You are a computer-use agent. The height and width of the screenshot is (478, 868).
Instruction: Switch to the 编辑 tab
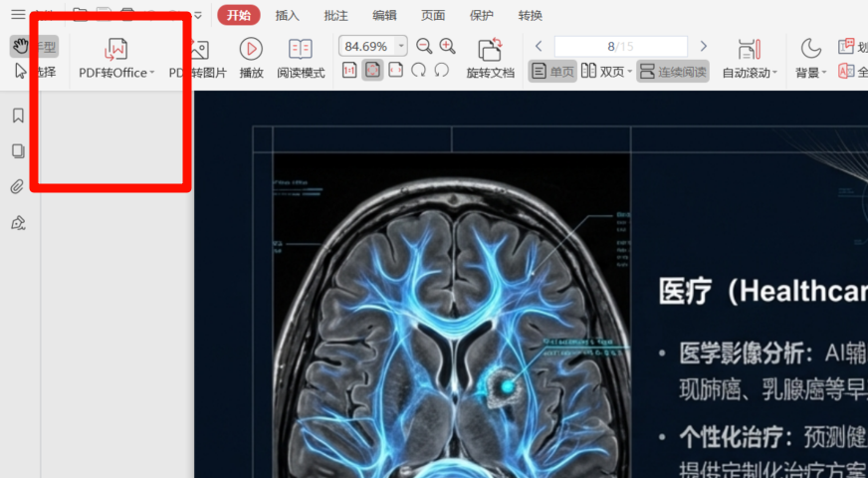[384, 16]
